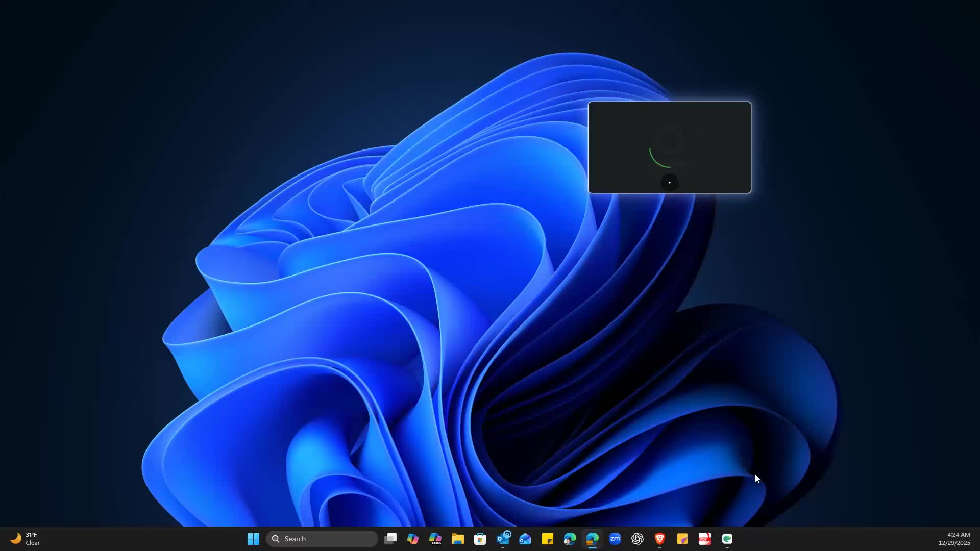Open the Outlook icon without a badge

525,539
